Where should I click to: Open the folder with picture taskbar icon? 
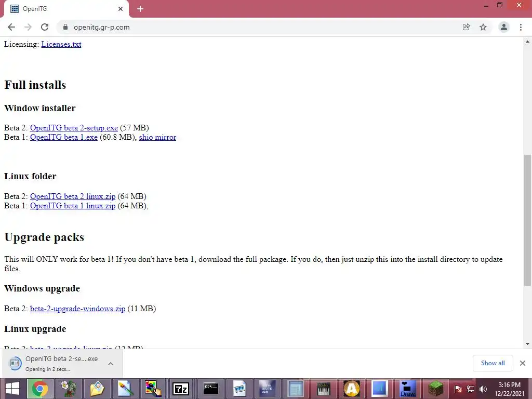click(97, 389)
